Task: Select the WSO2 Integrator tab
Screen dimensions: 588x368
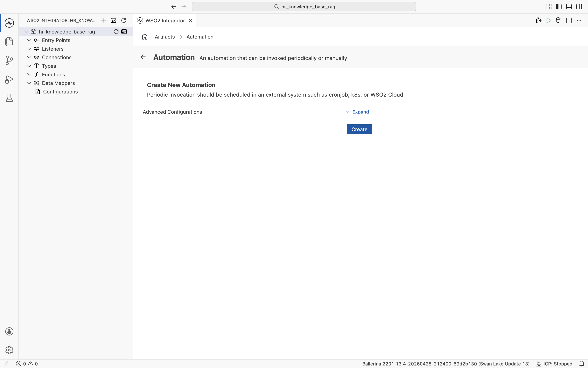Action: coord(165,20)
